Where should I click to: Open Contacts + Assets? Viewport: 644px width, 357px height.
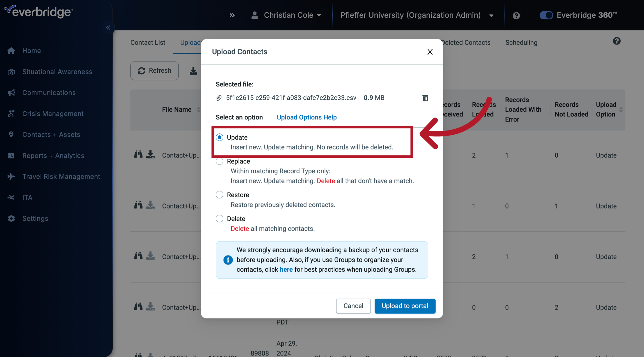[x=51, y=134]
